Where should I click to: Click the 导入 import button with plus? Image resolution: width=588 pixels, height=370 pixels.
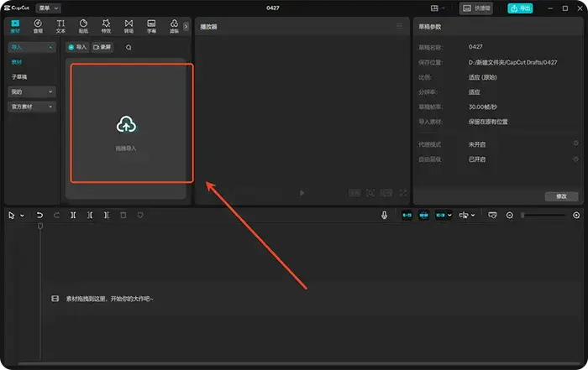[x=77, y=47]
